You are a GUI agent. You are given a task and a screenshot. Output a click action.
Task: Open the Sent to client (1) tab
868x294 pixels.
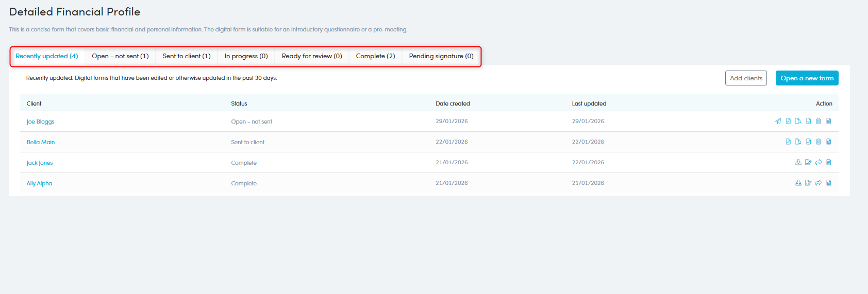pos(187,56)
